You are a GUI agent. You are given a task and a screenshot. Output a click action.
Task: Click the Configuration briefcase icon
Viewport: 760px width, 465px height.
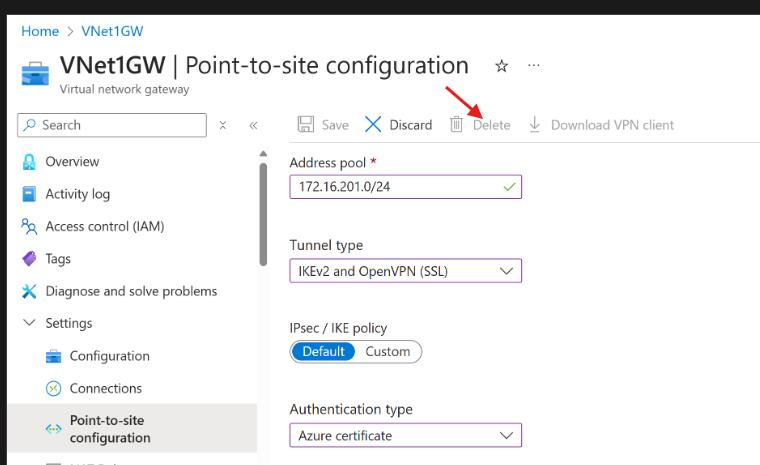pyautogui.click(x=53, y=356)
